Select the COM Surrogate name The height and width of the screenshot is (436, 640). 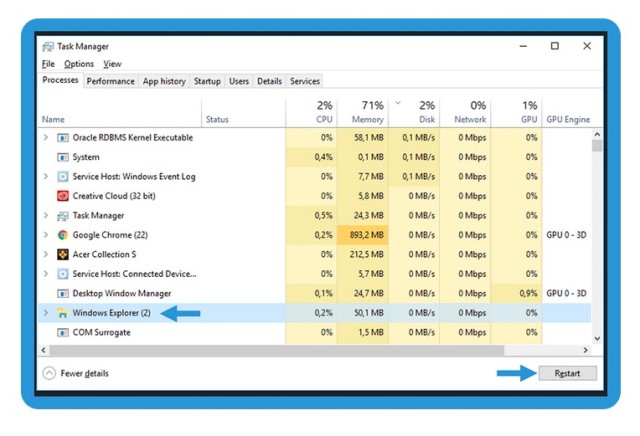pyautogui.click(x=101, y=332)
